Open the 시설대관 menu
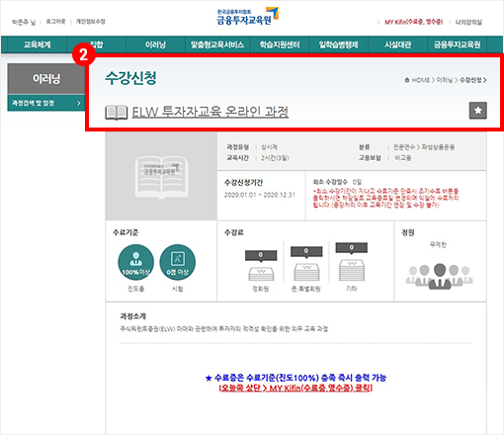 click(x=397, y=44)
